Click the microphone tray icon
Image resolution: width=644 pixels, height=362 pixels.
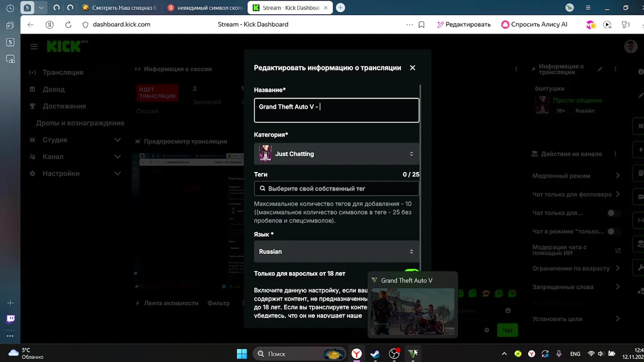coord(559,354)
